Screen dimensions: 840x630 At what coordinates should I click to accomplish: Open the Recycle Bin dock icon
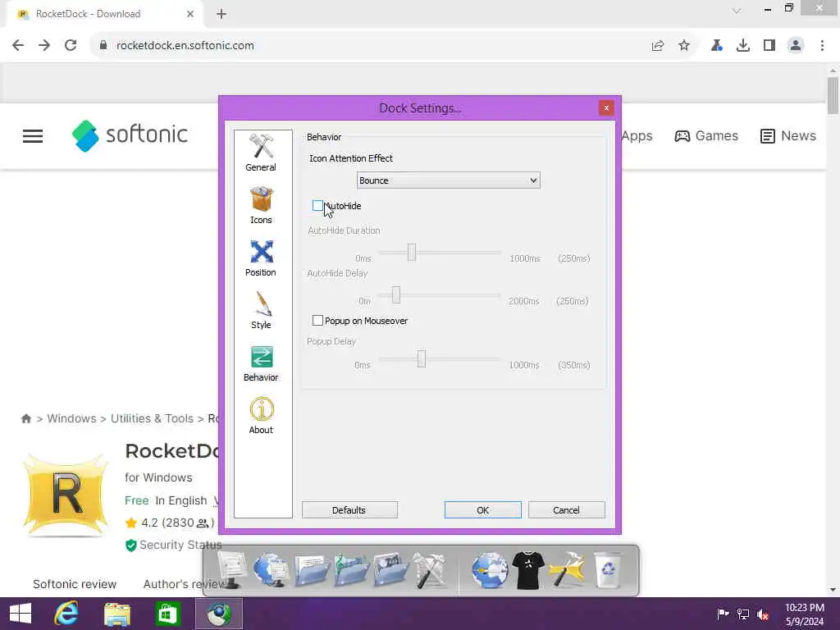tap(608, 571)
